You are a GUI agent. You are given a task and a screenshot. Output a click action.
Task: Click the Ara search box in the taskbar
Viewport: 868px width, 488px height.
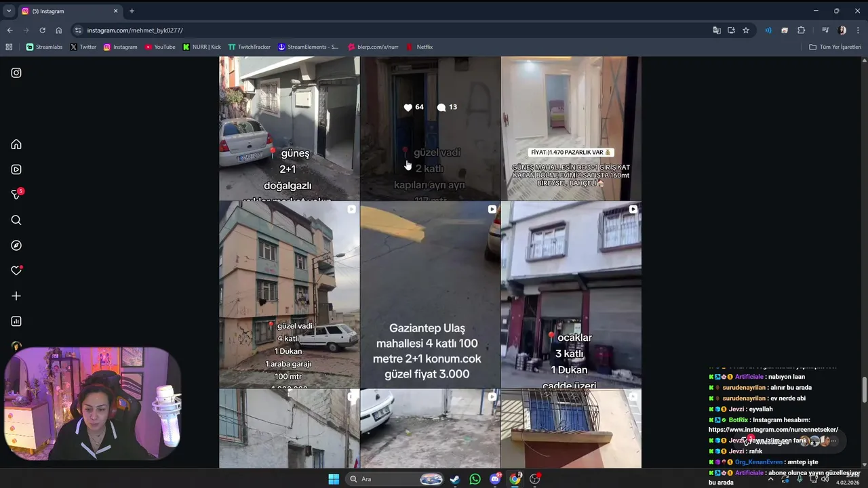point(393,479)
